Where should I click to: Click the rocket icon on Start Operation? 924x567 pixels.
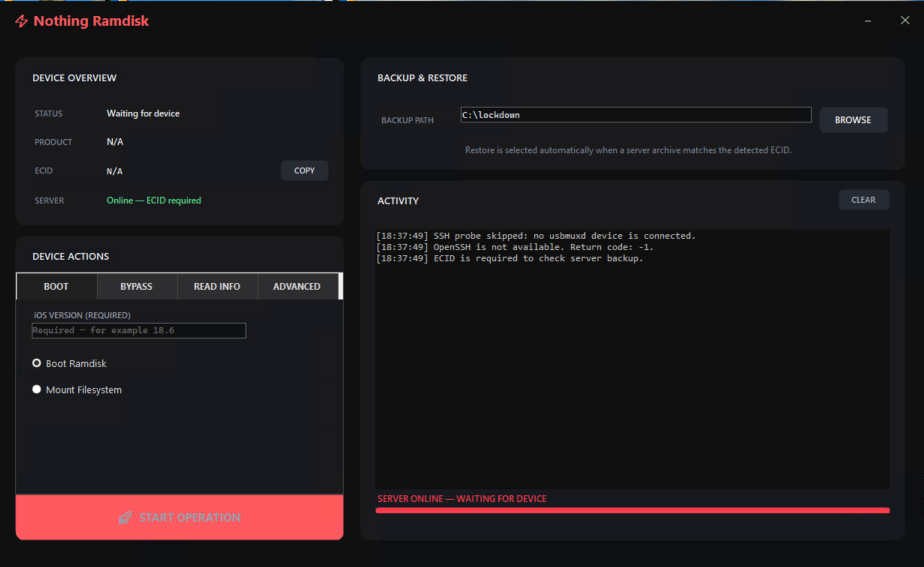[125, 517]
